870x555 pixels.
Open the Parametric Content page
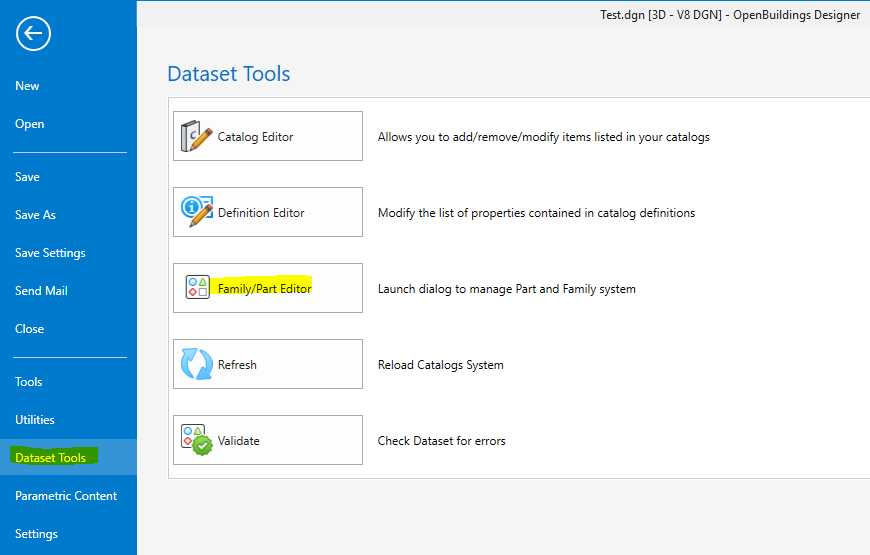[68, 496]
